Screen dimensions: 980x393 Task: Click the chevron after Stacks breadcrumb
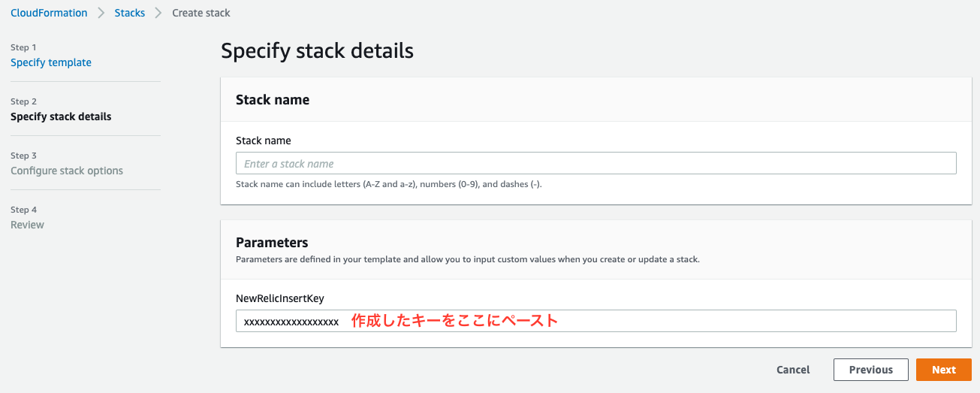pyautogui.click(x=158, y=13)
